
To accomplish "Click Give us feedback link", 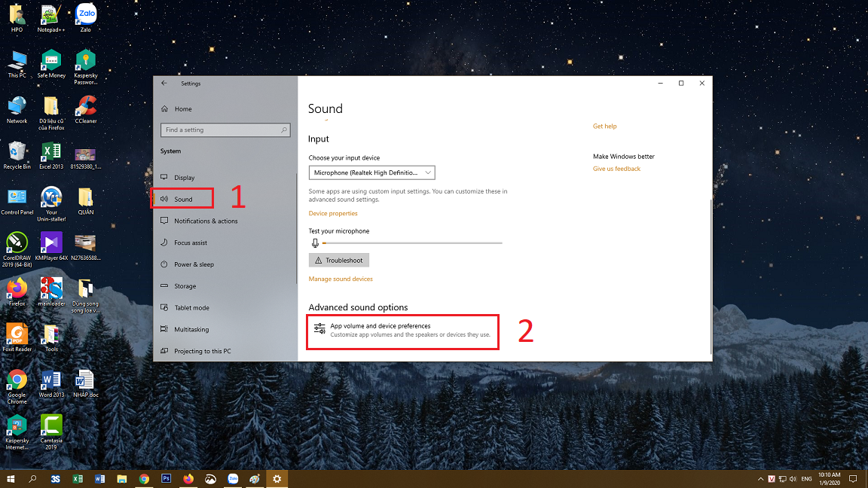I will tap(616, 169).
